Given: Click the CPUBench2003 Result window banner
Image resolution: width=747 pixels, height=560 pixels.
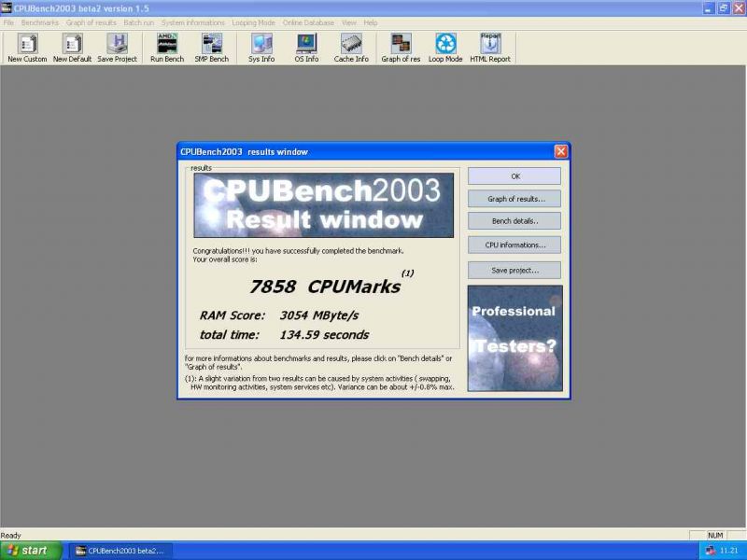Looking at the screenshot, I should pyautogui.click(x=323, y=205).
